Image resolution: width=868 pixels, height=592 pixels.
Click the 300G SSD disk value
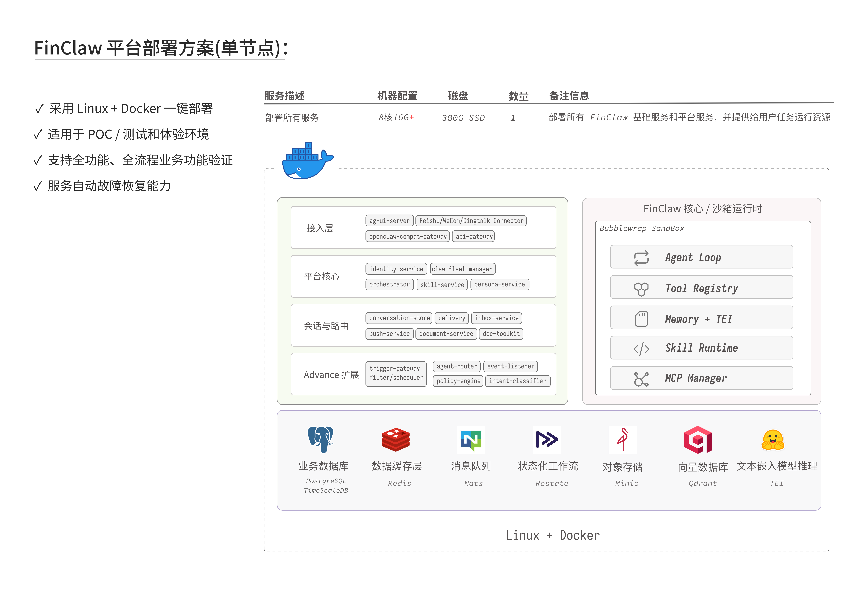click(x=463, y=118)
